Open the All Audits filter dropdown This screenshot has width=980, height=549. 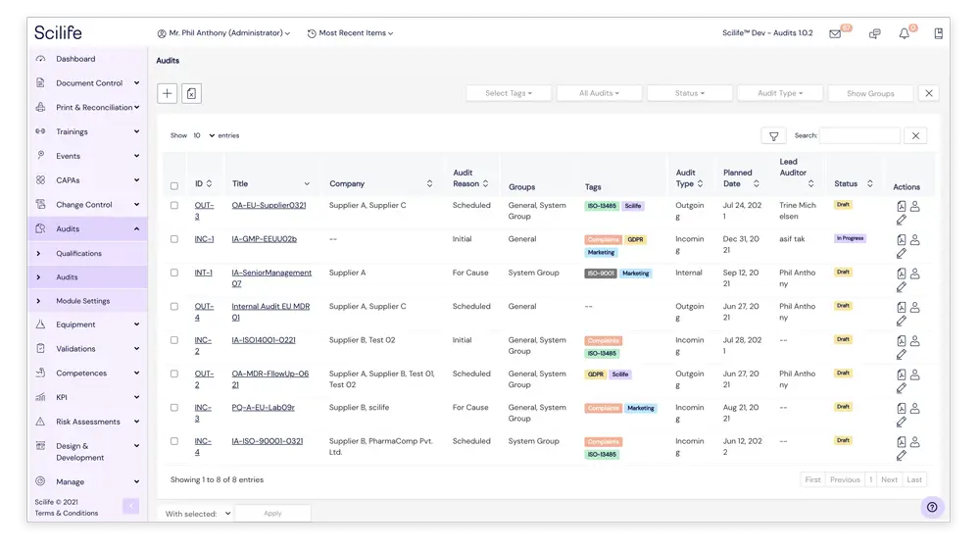[x=599, y=93]
